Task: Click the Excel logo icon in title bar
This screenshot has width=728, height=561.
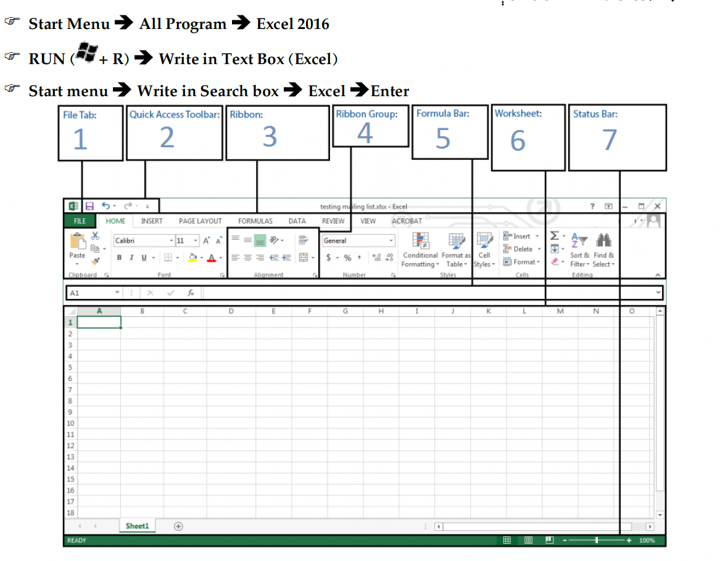Action: [x=73, y=206]
